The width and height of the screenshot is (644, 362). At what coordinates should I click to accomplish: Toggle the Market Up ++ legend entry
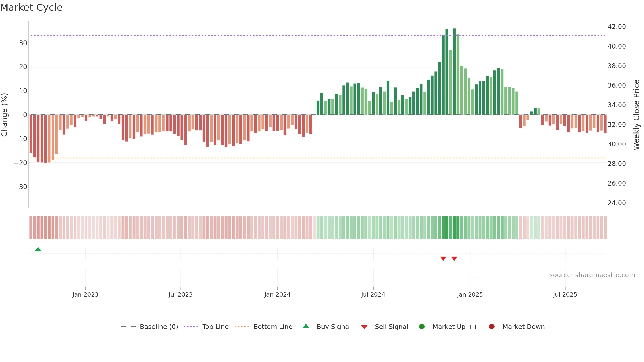pyautogui.click(x=448, y=327)
